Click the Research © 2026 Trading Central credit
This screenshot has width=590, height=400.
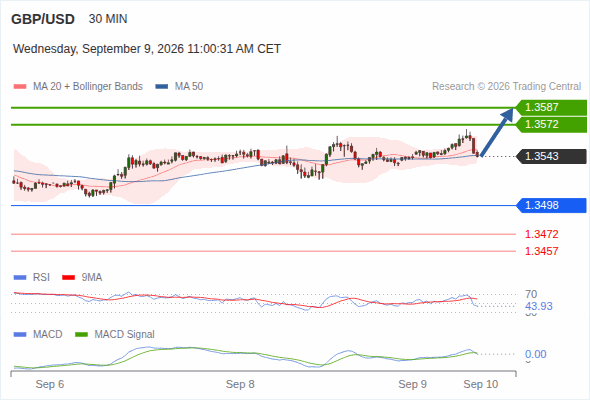click(506, 87)
